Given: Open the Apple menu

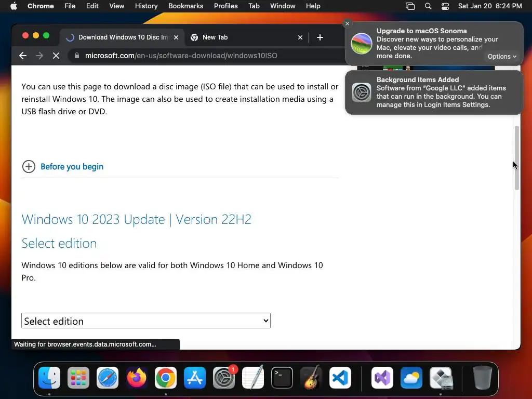Looking at the screenshot, I should tap(14, 6).
